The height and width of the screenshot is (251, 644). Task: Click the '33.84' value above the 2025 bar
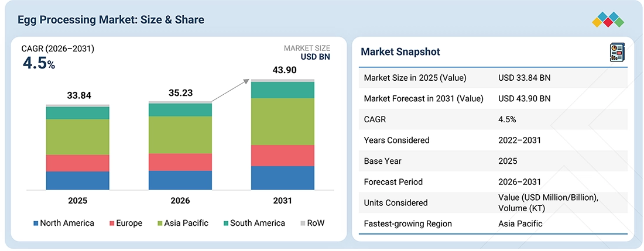pyautogui.click(x=79, y=95)
